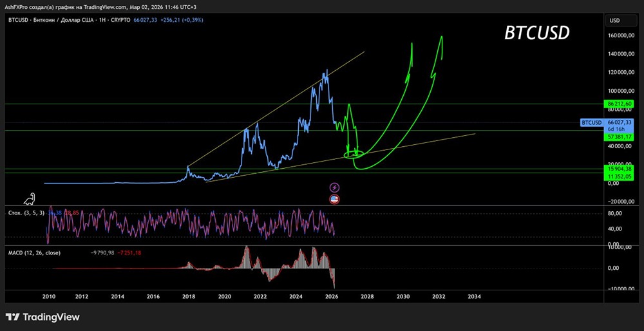Click the Стох. (3, 5, 3) indicator legend
Screen dimensions: 644x331
click(26, 213)
